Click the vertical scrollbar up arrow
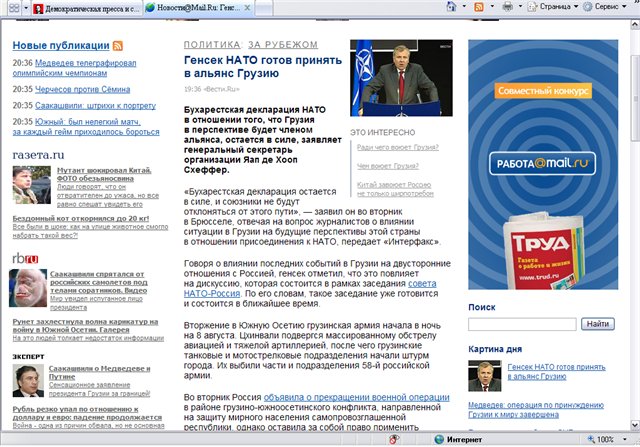This screenshot has height=447, width=640. click(635, 24)
